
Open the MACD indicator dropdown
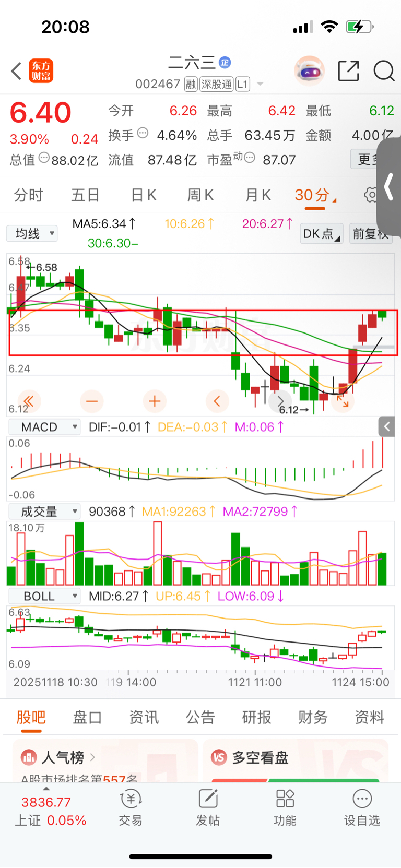point(44,427)
